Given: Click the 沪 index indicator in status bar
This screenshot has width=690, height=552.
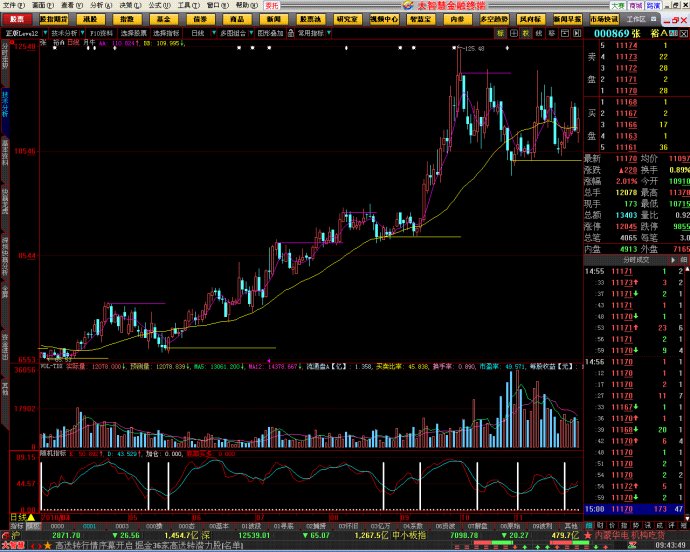Looking at the screenshot, I should click(x=16, y=536).
